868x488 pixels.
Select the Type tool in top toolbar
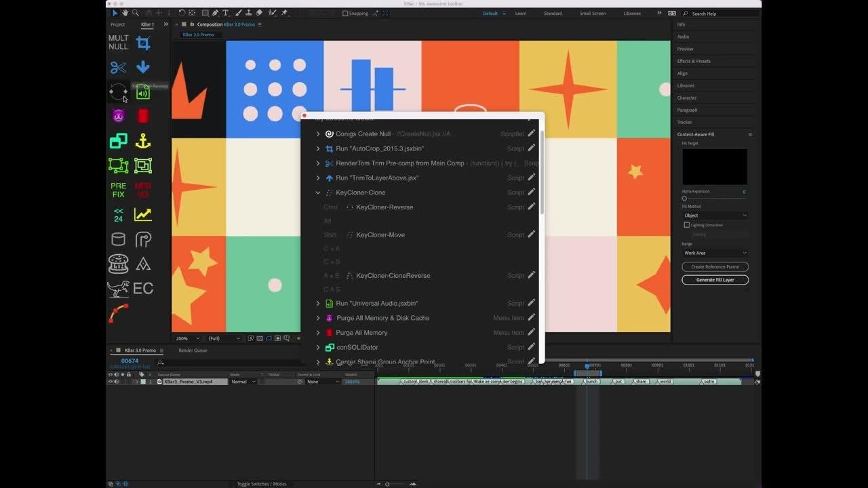pos(226,13)
